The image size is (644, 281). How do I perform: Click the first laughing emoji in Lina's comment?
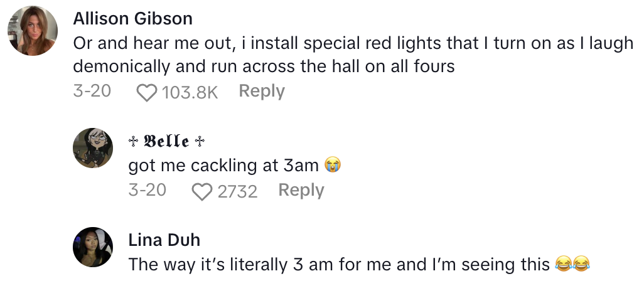tap(563, 264)
